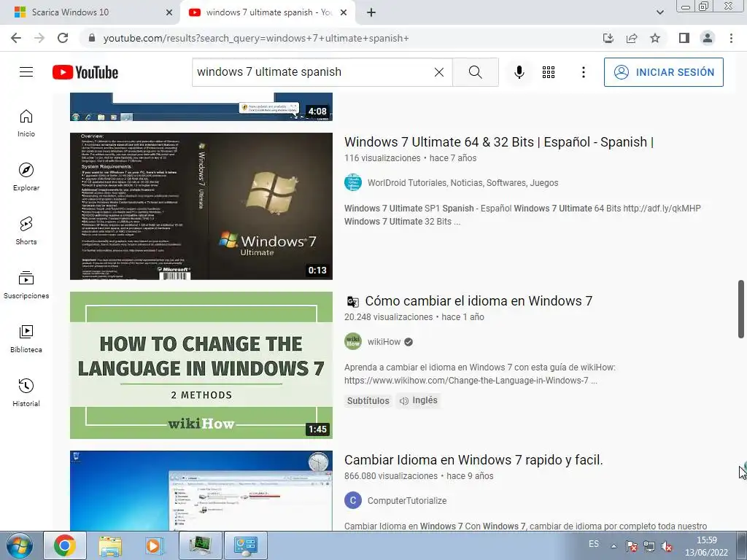Open the Chrome three-dot menu

[x=731, y=38]
